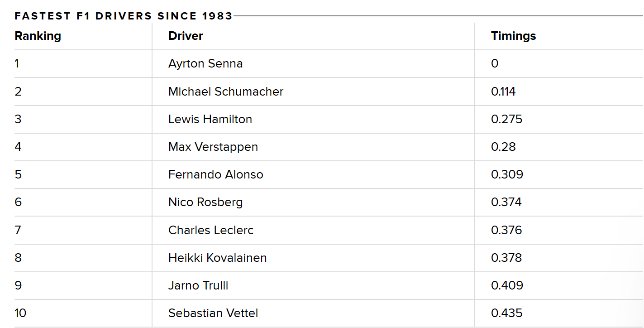Screen dimensions: 644x328
Task: Select the Ayrton Senna driver cell
Action: pos(205,64)
